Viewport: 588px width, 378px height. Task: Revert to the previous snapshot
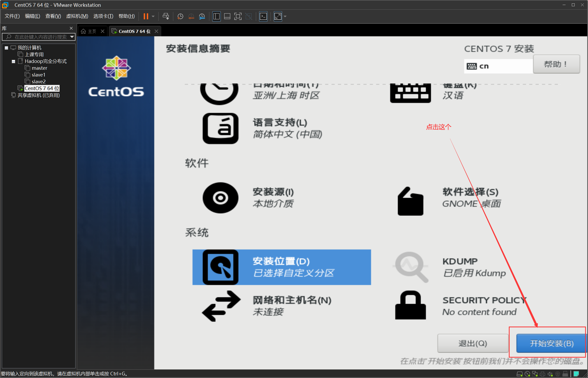click(191, 16)
